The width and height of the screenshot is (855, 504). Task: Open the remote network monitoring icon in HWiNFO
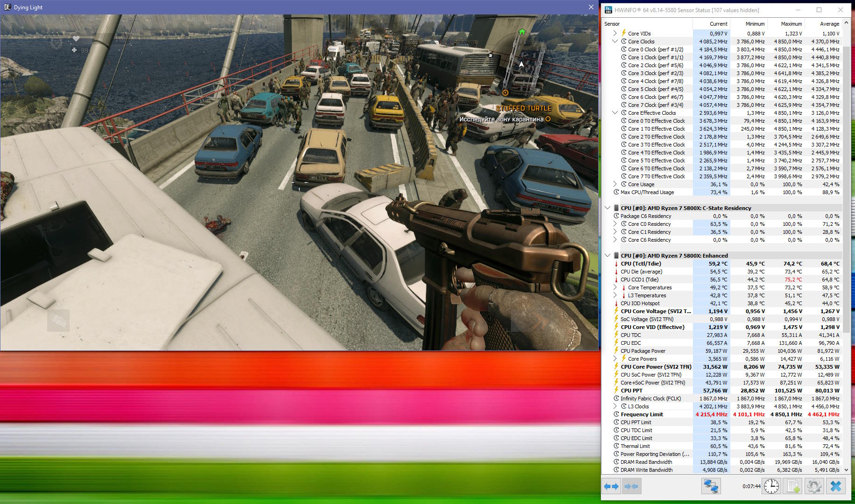click(x=711, y=486)
